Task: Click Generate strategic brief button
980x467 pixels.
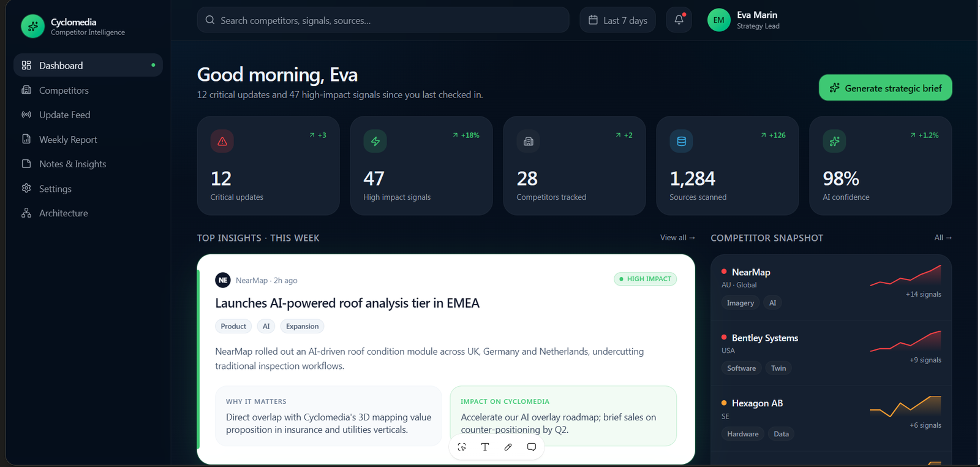Action: click(x=885, y=88)
